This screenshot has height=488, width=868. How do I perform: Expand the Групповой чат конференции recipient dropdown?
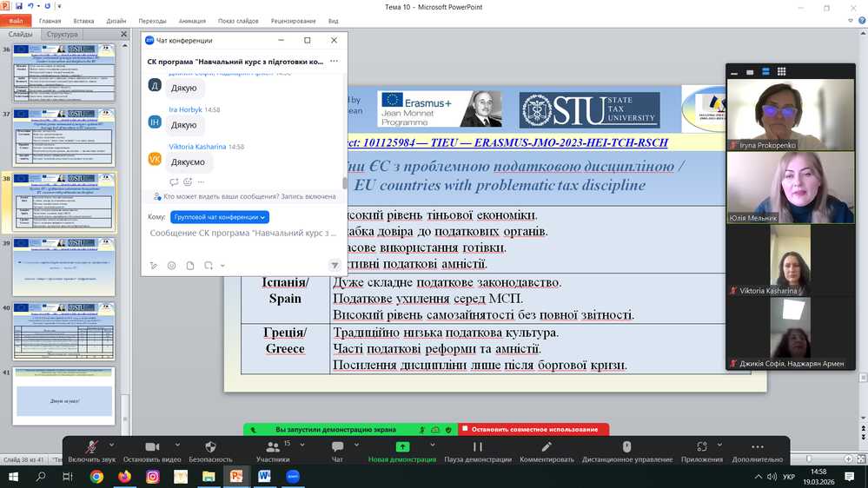pos(219,217)
